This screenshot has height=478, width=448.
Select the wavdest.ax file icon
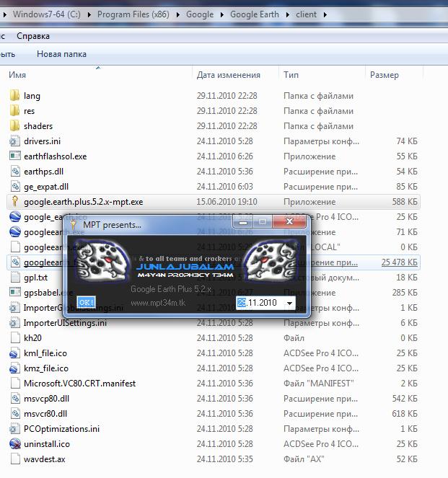(15, 459)
